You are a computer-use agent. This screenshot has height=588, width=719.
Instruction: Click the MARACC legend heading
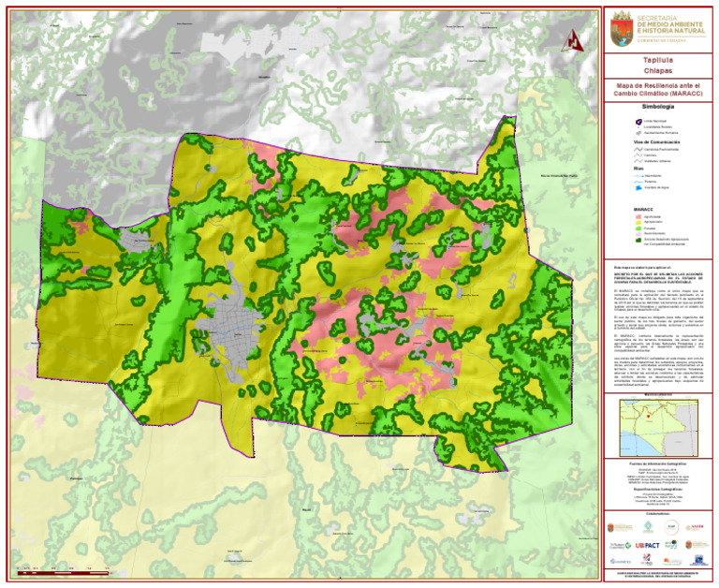tap(643, 209)
